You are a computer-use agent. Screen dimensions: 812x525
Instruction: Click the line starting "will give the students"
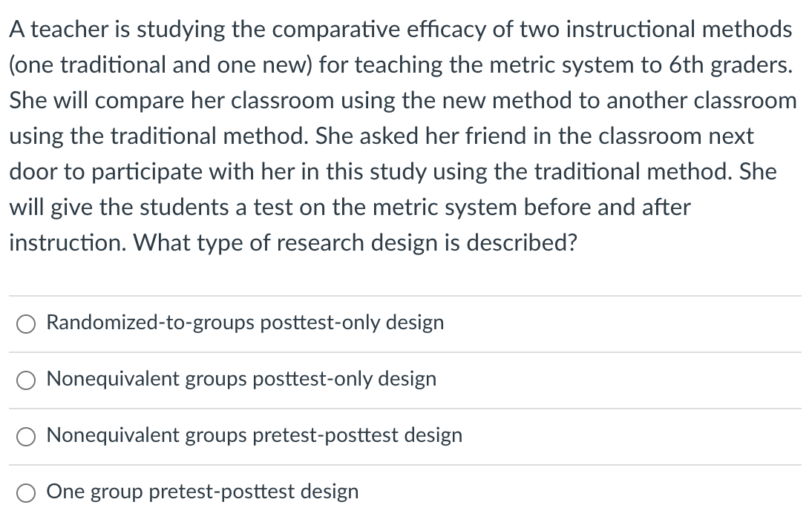pos(350,208)
